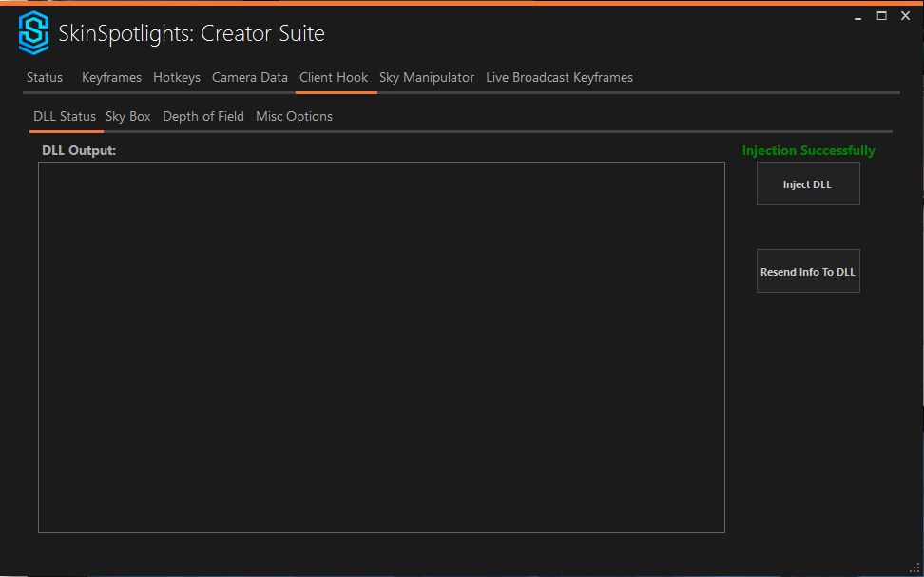Click the window resize grip corner
Screen dimensions: 924x577
915,568
